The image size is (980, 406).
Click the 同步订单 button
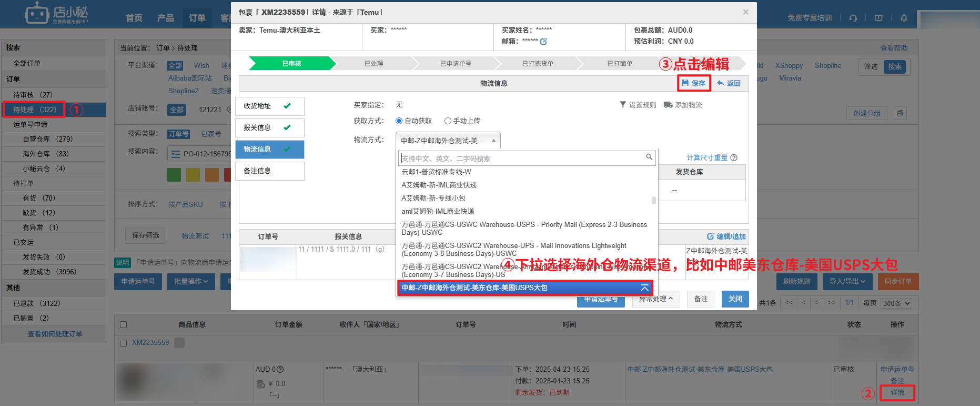(898, 282)
